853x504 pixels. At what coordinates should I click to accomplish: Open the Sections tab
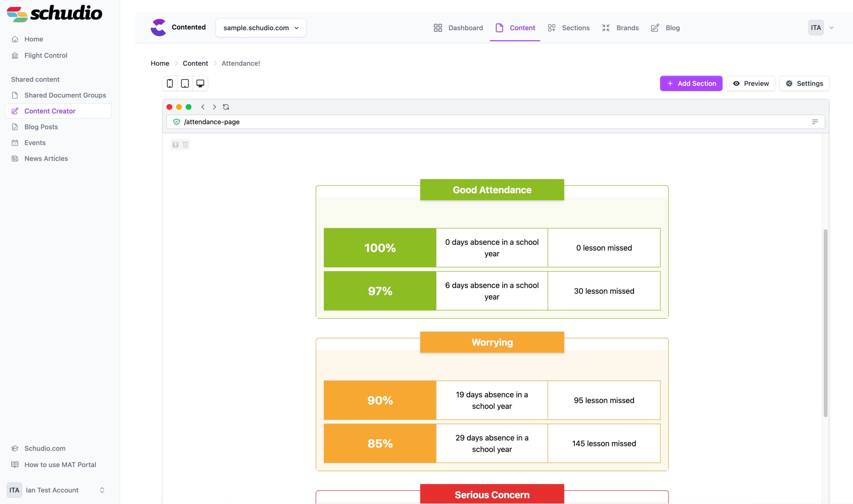tap(569, 28)
